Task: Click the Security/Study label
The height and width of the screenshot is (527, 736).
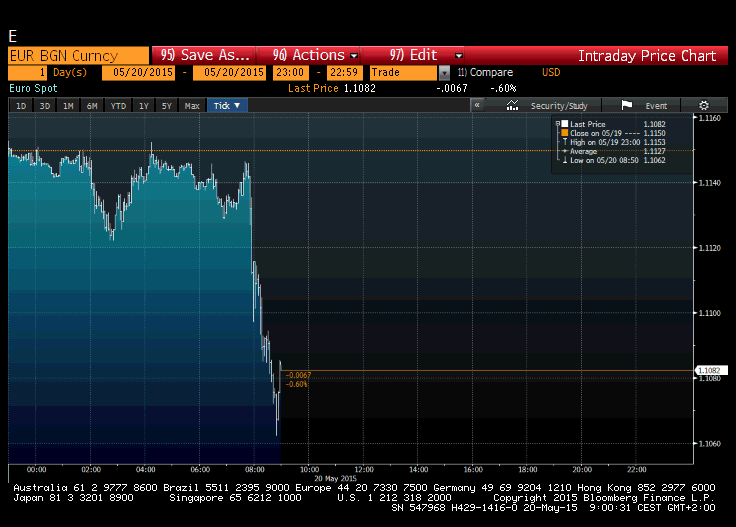Action: (559, 106)
